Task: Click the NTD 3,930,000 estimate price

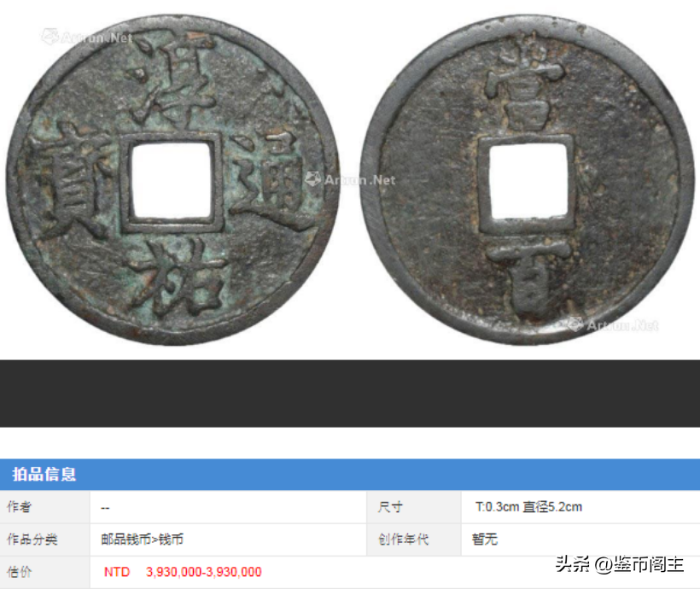Action: click(183, 572)
